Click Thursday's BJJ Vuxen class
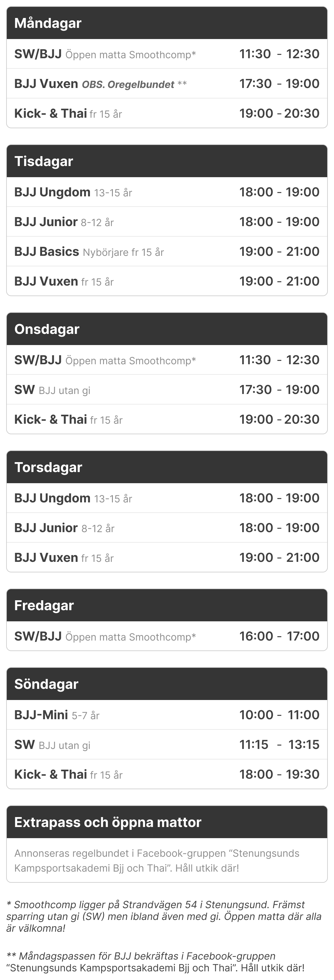334x980 pixels. [166, 557]
